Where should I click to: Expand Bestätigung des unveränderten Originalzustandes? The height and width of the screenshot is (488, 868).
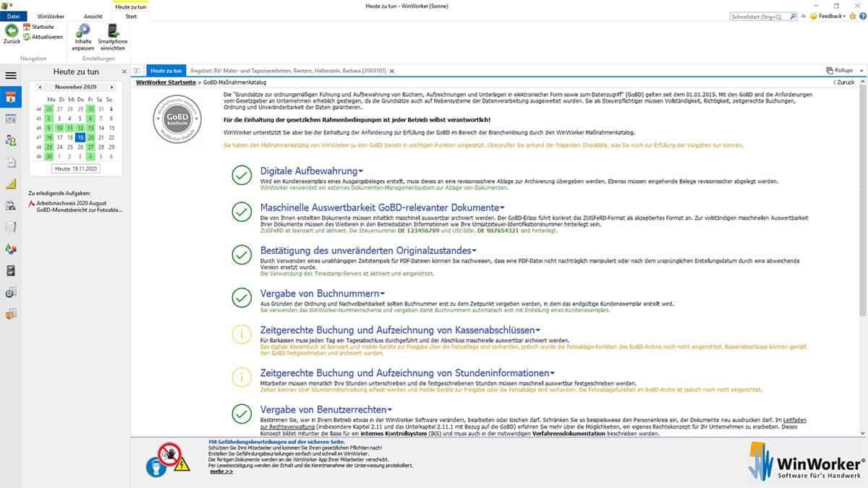[x=369, y=250]
